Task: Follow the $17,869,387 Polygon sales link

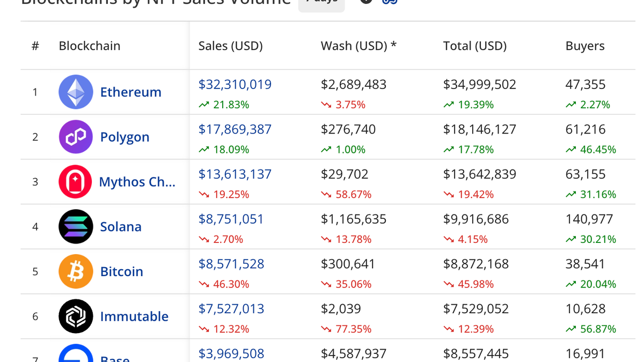Action: (235, 129)
